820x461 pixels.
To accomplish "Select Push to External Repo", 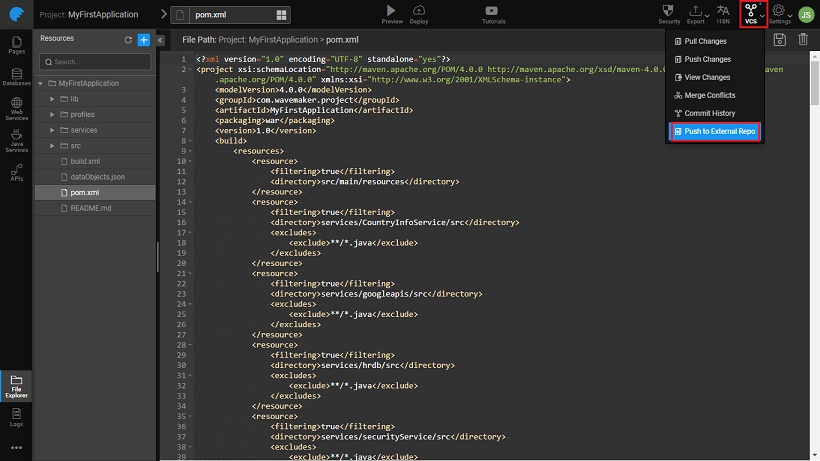I will click(720, 131).
